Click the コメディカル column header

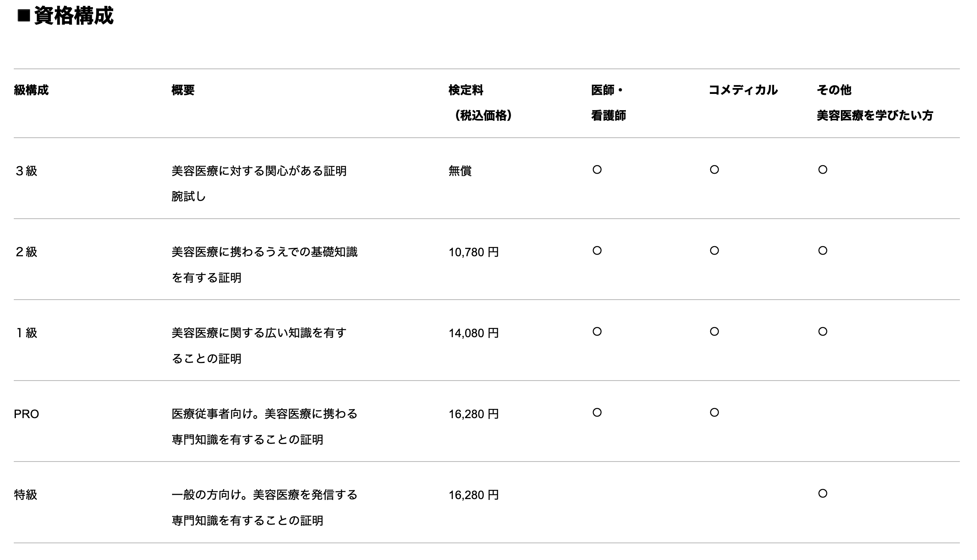743,90
